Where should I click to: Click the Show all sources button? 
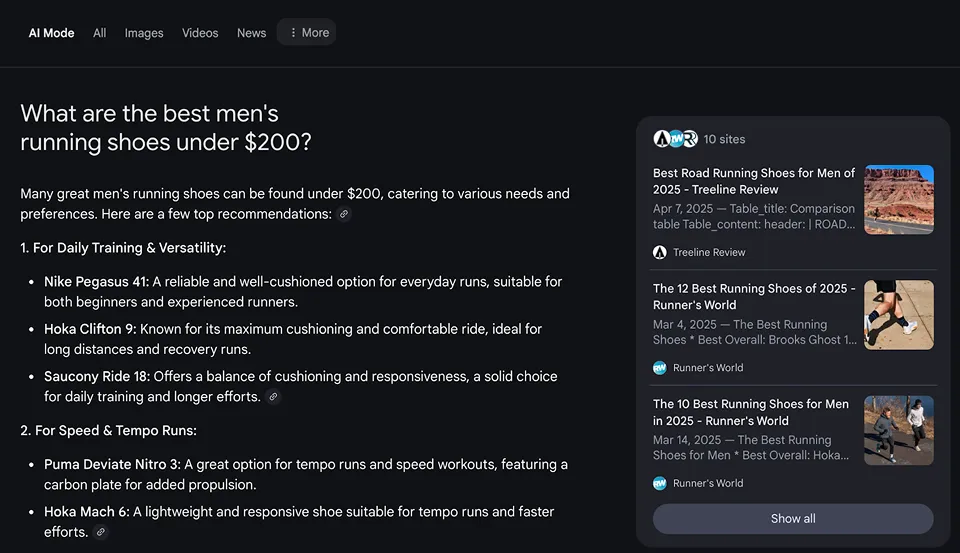click(x=793, y=519)
